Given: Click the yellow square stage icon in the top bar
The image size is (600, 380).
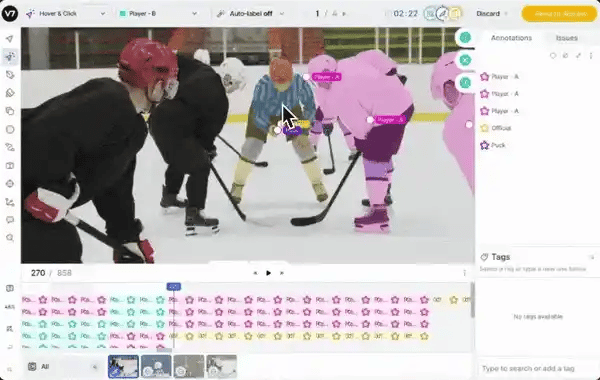Looking at the screenshot, I should (x=455, y=13).
